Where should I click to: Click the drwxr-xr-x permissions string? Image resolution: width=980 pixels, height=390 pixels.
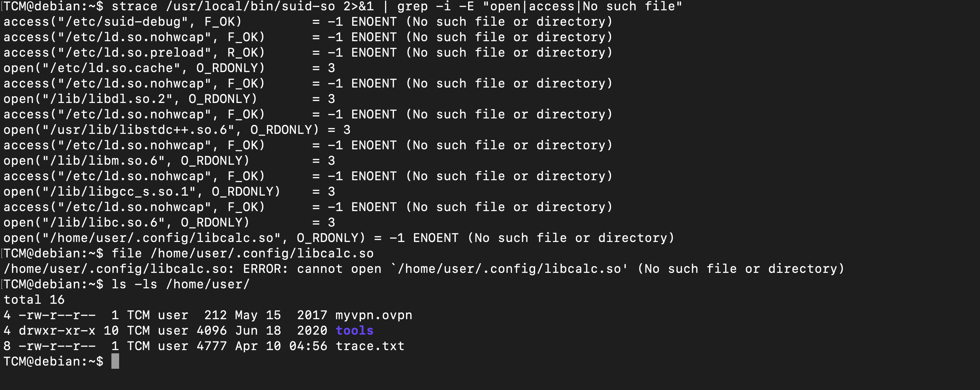click(57, 330)
